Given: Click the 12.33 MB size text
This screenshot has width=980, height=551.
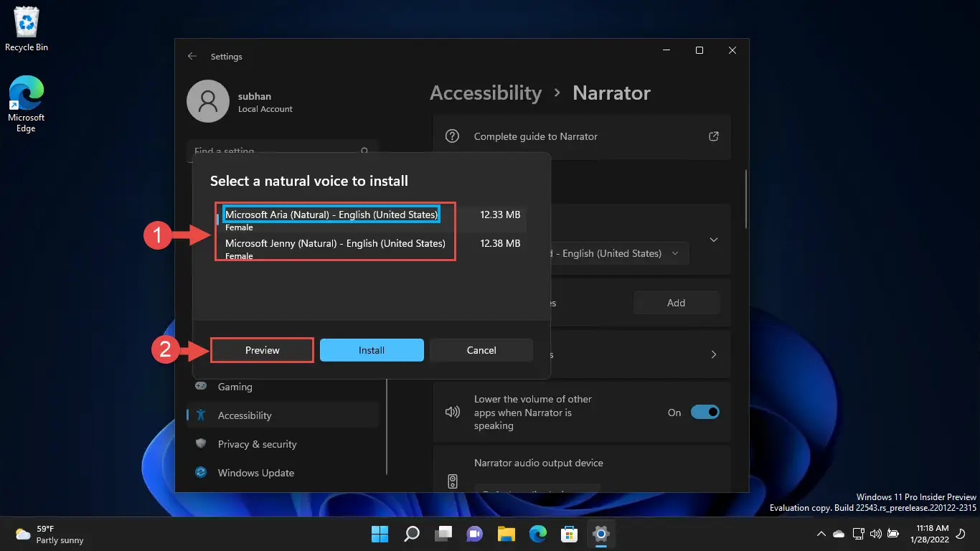Looking at the screenshot, I should pos(500,215).
